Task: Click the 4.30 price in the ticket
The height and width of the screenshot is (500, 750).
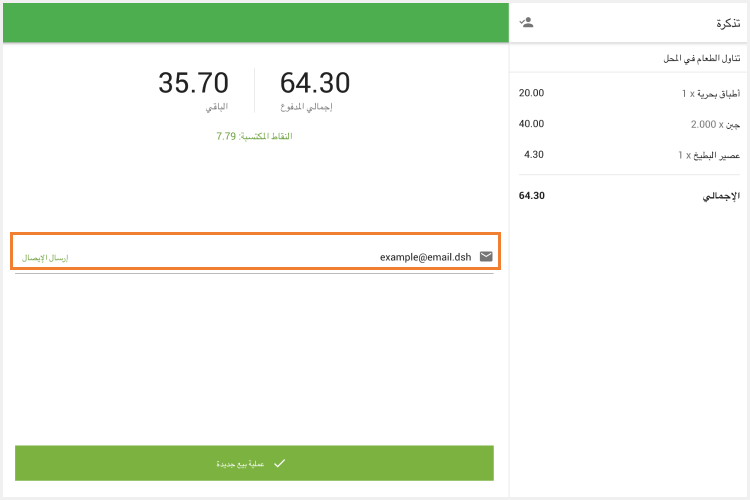Action: pos(533,155)
